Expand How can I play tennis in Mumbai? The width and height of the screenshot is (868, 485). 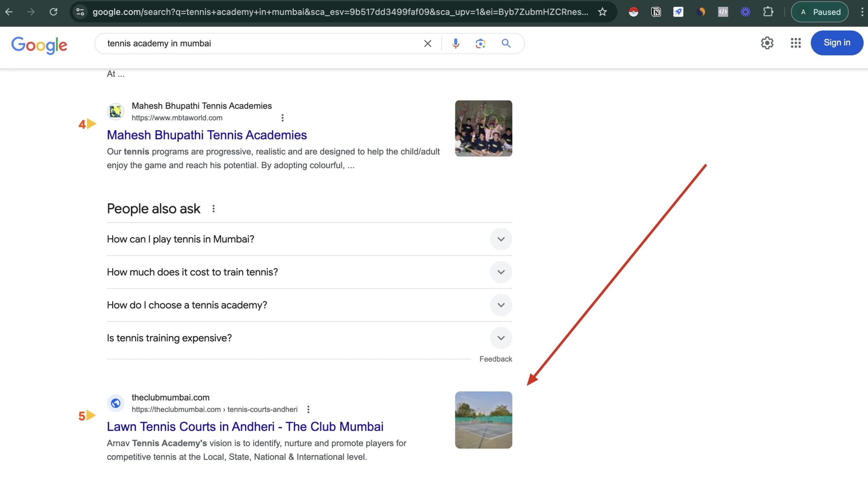[309, 239]
